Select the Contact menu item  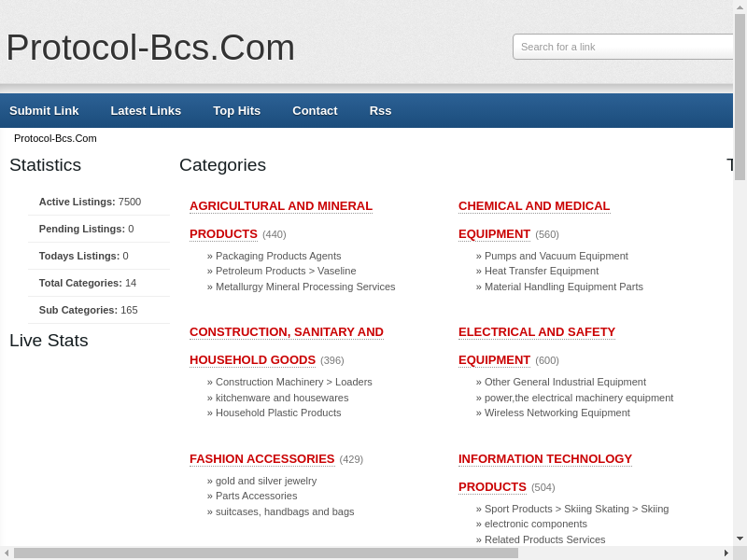tap(315, 110)
